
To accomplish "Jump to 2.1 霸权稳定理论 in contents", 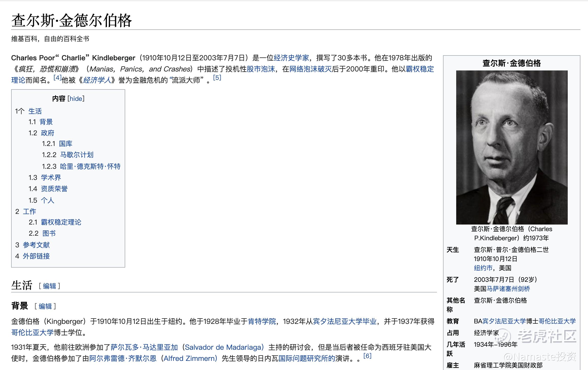I will click(x=61, y=222).
